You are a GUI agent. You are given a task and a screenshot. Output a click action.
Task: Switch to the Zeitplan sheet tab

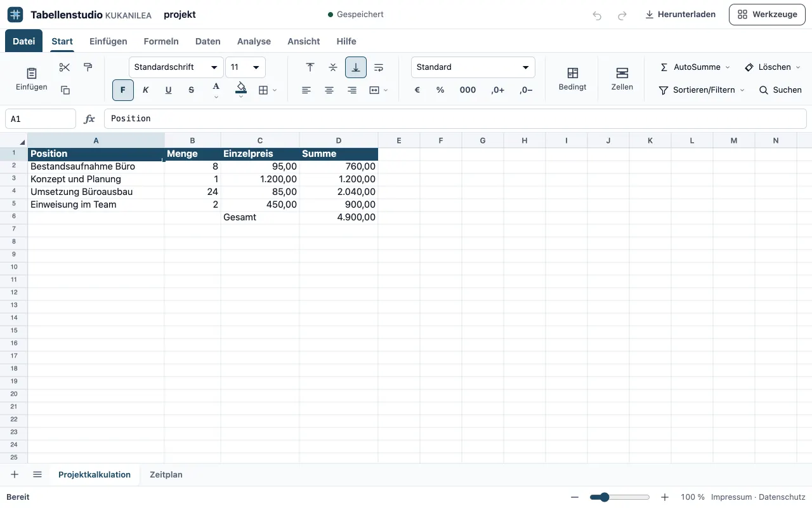(166, 475)
